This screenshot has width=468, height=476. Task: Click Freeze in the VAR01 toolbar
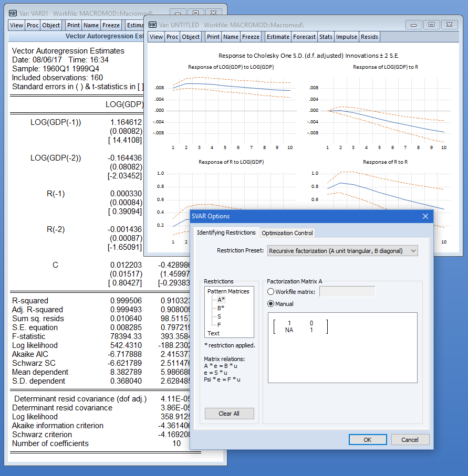pos(111,25)
